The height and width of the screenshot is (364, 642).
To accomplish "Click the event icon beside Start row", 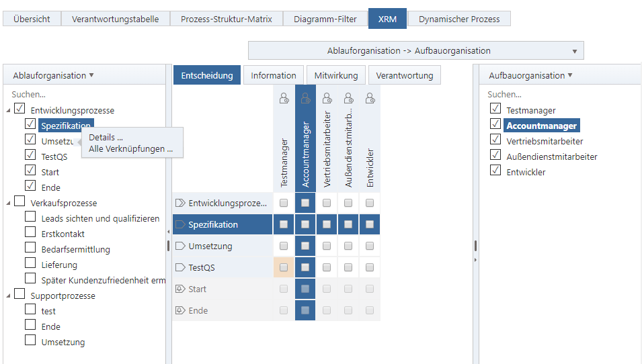I will pyautogui.click(x=179, y=289).
